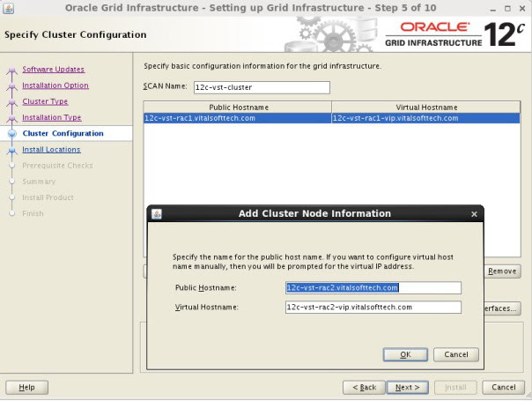Click the Remove button
The width and height of the screenshot is (532, 401).
[x=502, y=271]
